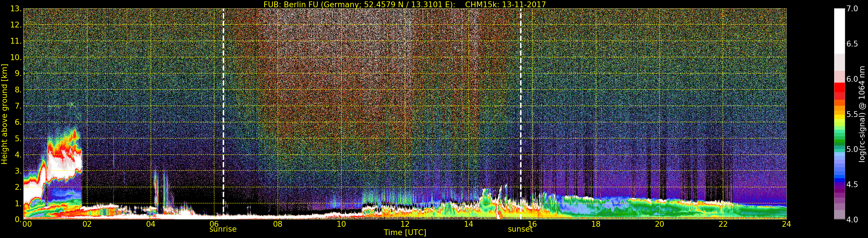
Task: Click the colorbar tick label '5.0'
Action: [852, 149]
